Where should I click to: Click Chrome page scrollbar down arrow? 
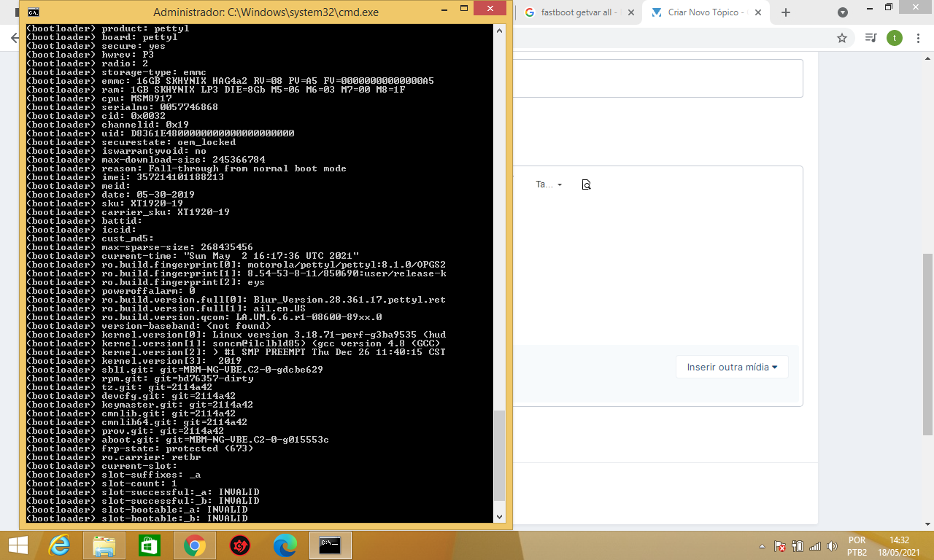click(927, 523)
